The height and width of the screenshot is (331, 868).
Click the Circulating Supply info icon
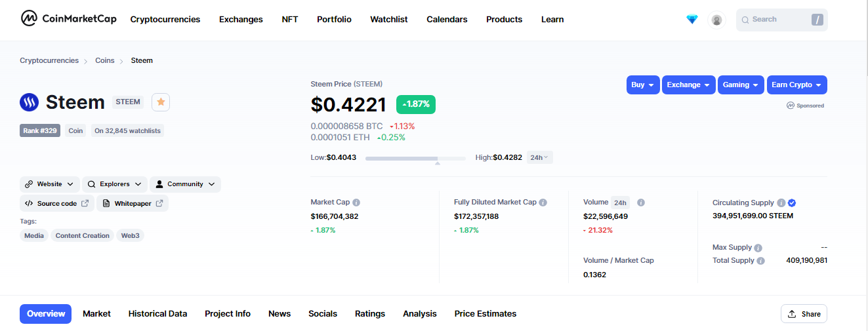tap(781, 203)
